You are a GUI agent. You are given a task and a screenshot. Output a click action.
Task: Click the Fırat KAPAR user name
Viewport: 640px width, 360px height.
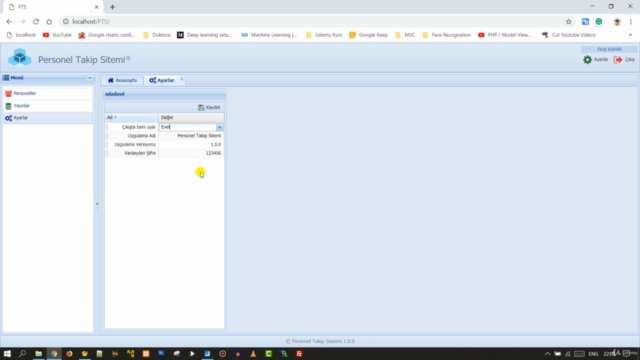(x=609, y=49)
